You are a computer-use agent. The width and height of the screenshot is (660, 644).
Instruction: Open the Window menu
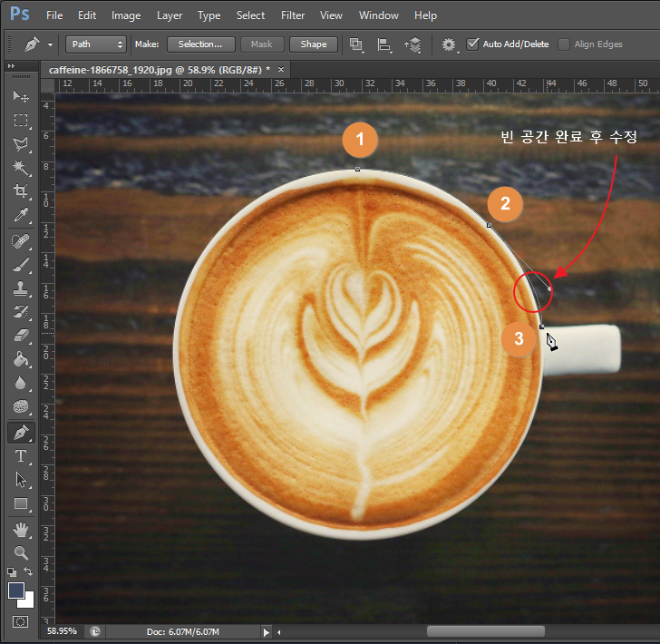(x=379, y=15)
